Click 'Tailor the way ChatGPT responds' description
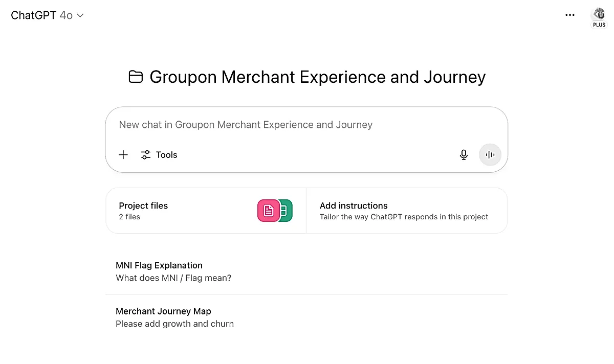Viewport: 614px width, 364px height. click(x=404, y=217)
